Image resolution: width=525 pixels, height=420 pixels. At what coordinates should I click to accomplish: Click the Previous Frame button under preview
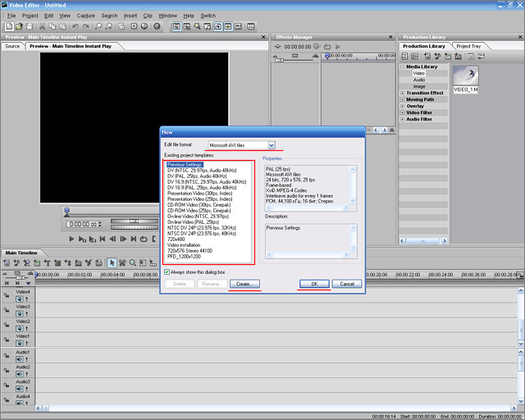point(113,239)
